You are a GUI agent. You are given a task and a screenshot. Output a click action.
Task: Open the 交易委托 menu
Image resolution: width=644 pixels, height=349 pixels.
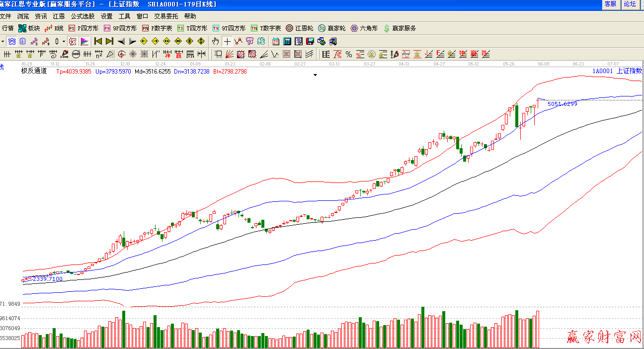click(166, 16)
